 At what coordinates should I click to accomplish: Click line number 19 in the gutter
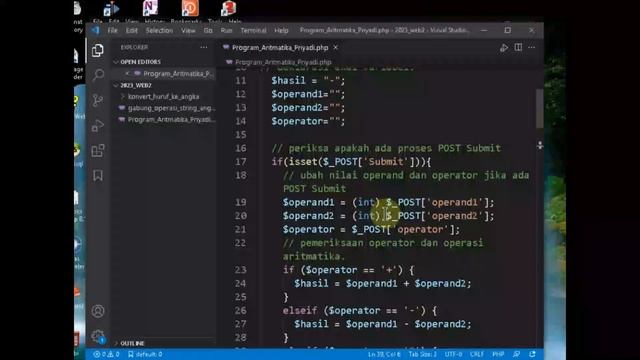[x=241, y=202]
